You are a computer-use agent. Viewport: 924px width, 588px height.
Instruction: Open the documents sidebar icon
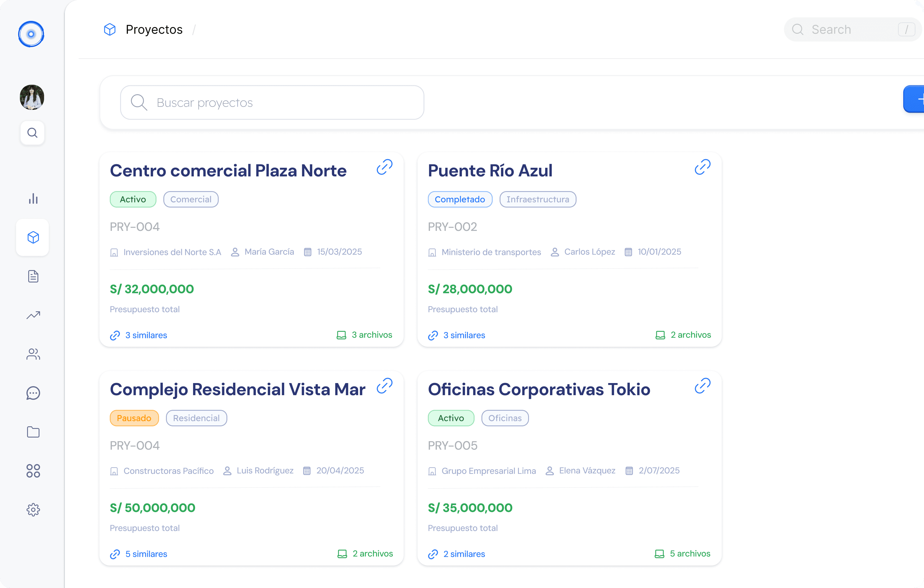(33, 276)
